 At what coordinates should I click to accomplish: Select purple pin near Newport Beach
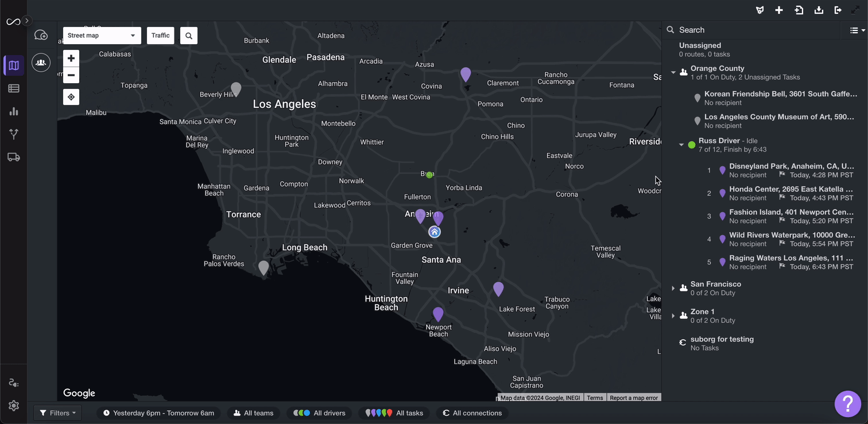[438, 314]
